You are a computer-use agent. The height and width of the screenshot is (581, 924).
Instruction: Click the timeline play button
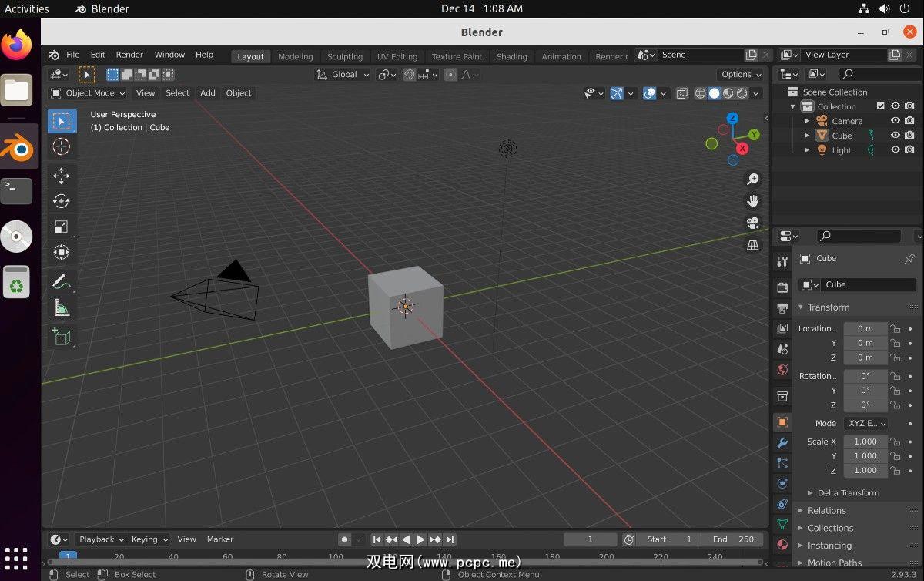click(x=420, y=539)
